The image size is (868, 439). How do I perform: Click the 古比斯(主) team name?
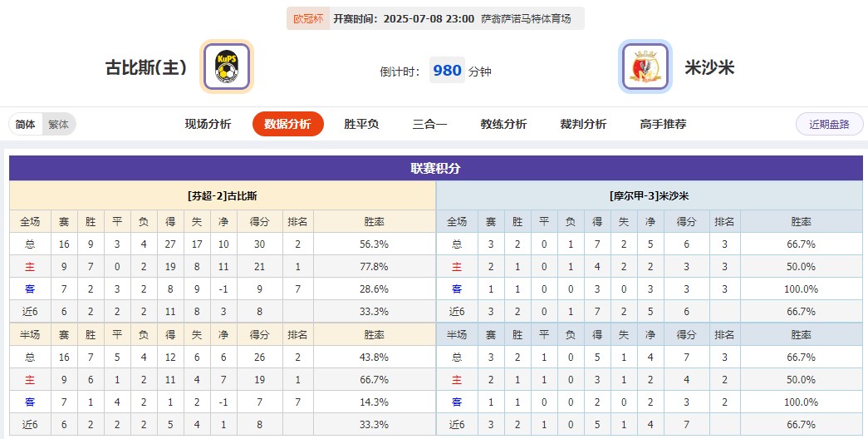tap(146, 67)
